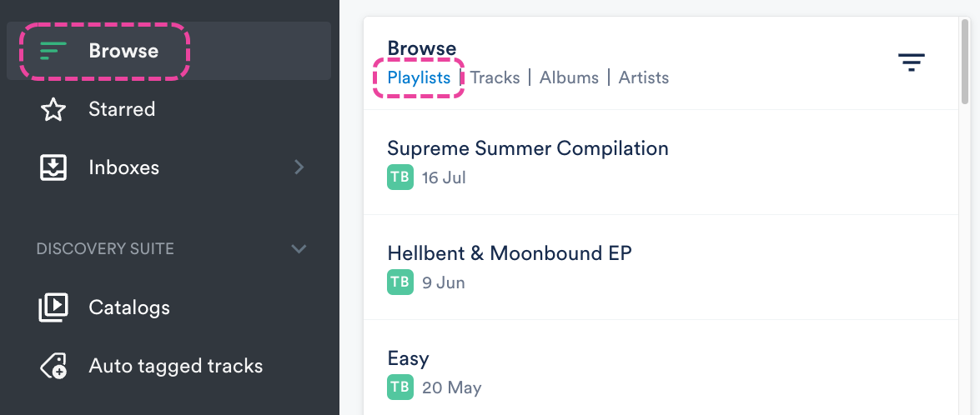Image resolution: width=980 pixels, height=415 pixels.
Task: Open the Easy playlist
Action: pos(408,358)
